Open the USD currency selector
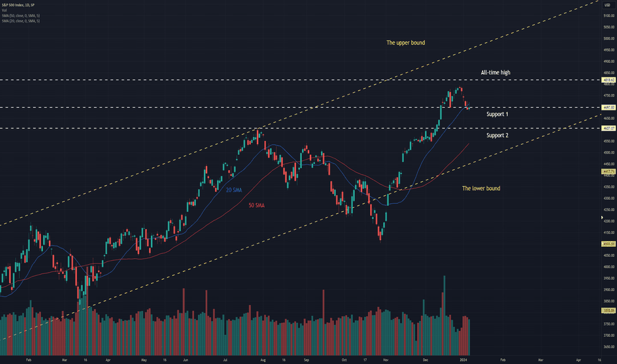The height and width of the screenshot is (364, 617). (x=607, y=5)
